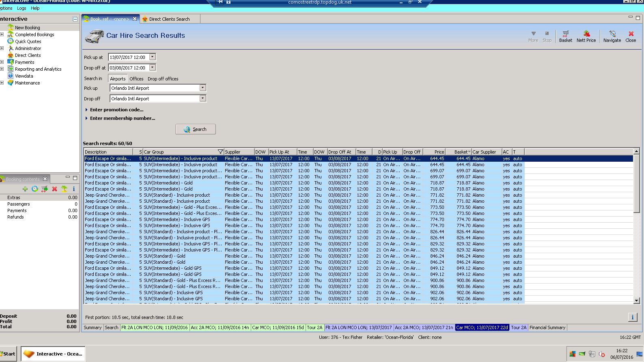Click the blue info icon in Booking contents
The height and width of the screenshot is (362, 644).
coord(73,189)
